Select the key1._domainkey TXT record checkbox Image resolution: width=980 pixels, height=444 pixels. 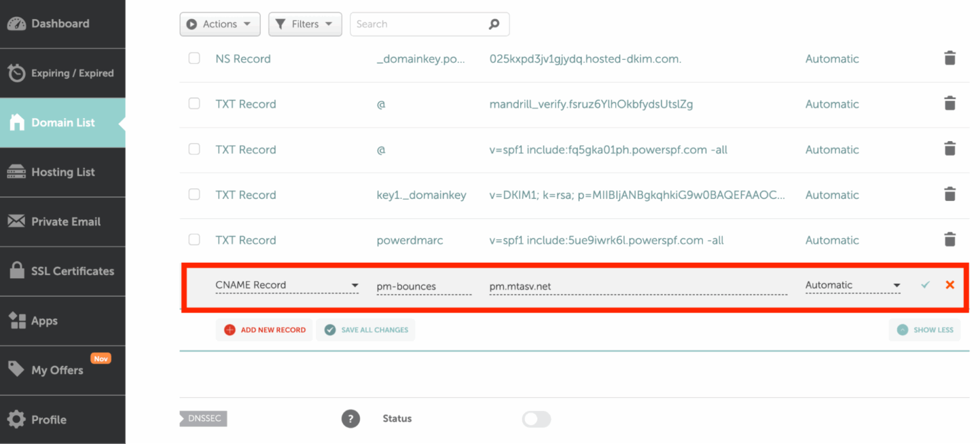coord(194,195)
